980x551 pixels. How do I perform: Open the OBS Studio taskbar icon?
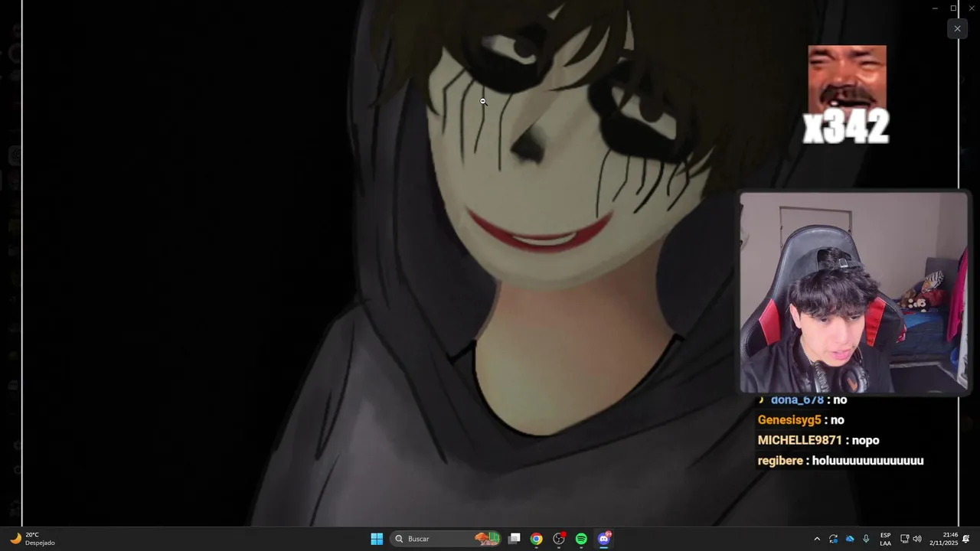559,539
